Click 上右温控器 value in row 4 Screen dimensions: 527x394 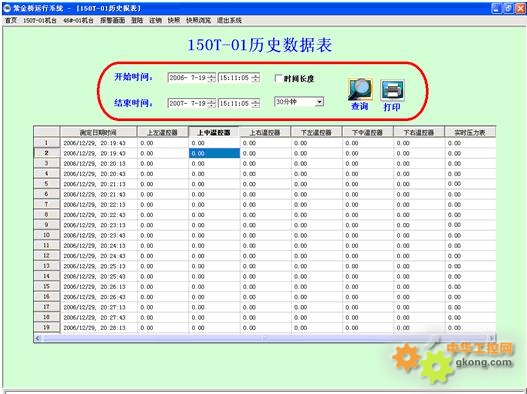click(x=249, y=174)
